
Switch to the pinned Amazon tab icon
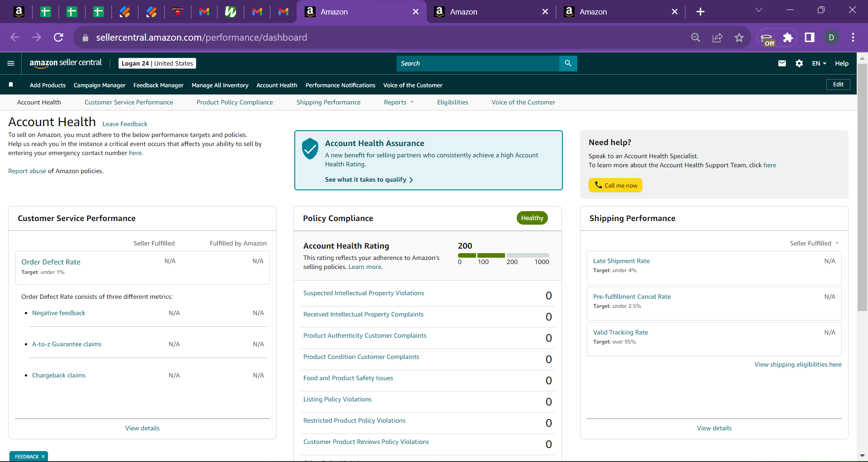click(19, 12)
